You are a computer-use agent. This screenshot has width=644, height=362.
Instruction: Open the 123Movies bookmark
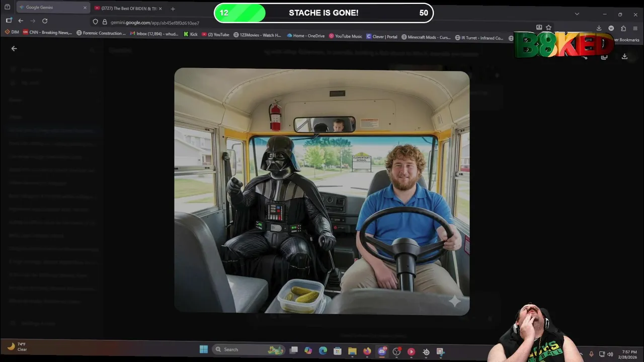pos(258,35)
